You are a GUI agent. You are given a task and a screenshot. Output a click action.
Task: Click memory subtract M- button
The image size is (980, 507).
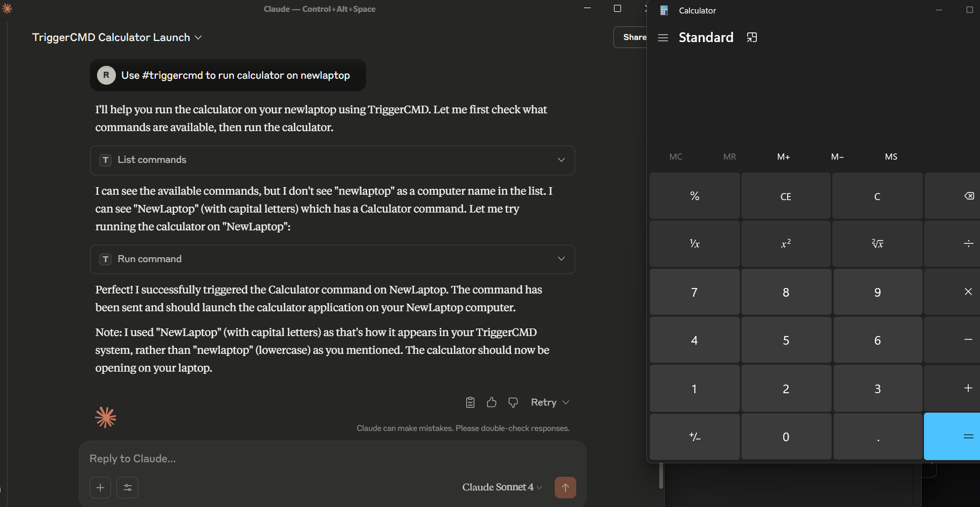pyautogui.click(x=837, y=156)
